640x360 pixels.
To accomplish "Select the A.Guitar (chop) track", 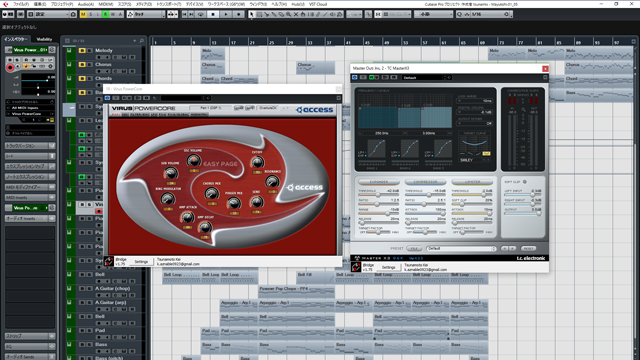I will click(112, 289).
